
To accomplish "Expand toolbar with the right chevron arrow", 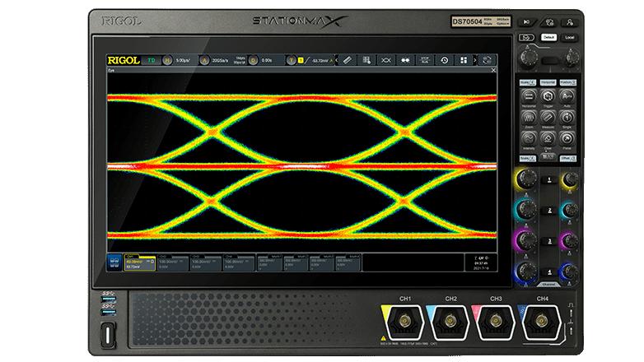I will click(475, 60).
